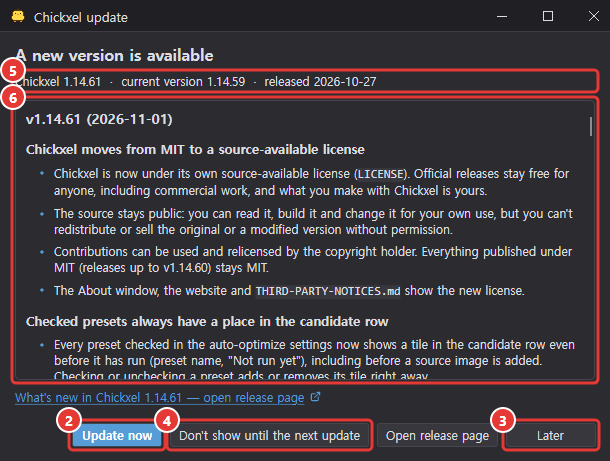Click the bullet starting 'Every preset checked'
The image size is (610, 461).
pyautogui.click(x=314, y=361)
